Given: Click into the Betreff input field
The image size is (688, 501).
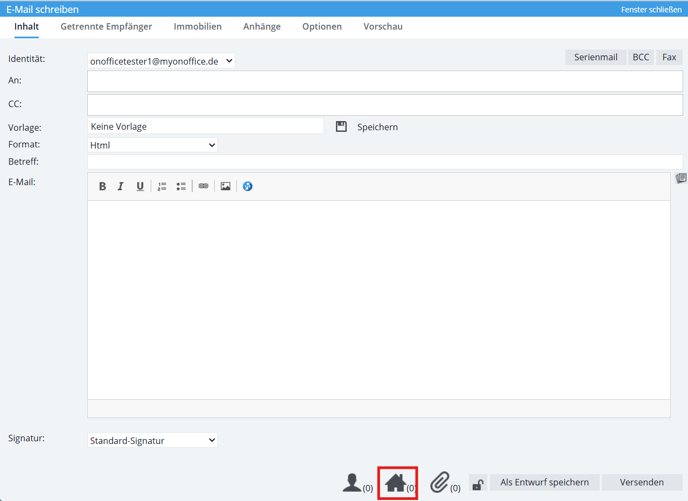Looking at the screenshot, I should 385,162.
